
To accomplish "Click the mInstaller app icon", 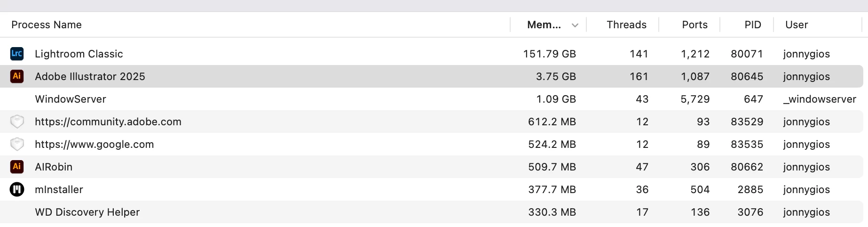I will pos(17,189).
